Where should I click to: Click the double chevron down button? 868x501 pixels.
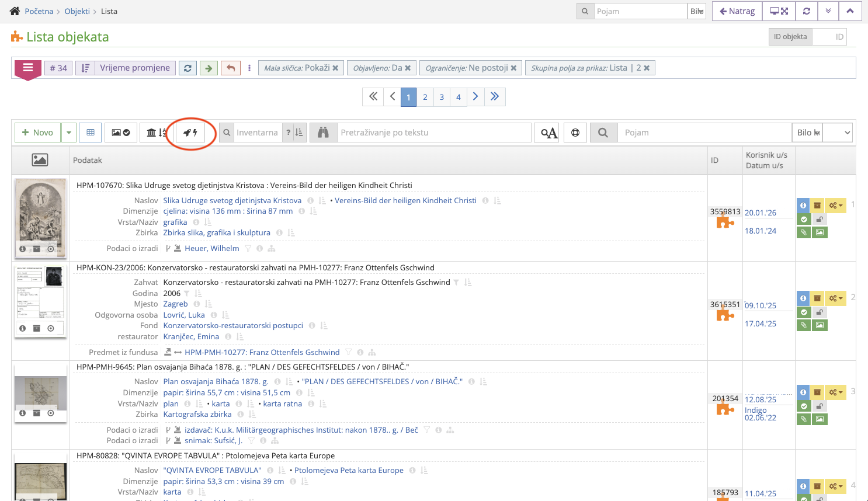tap(828, 11)
